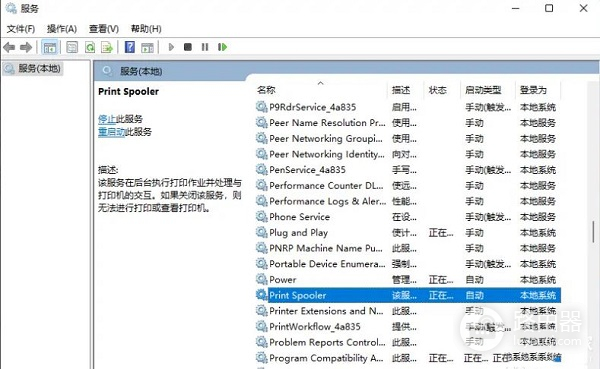
Task: Sort by the 描述 column header
Action: (x=406, y=90)
